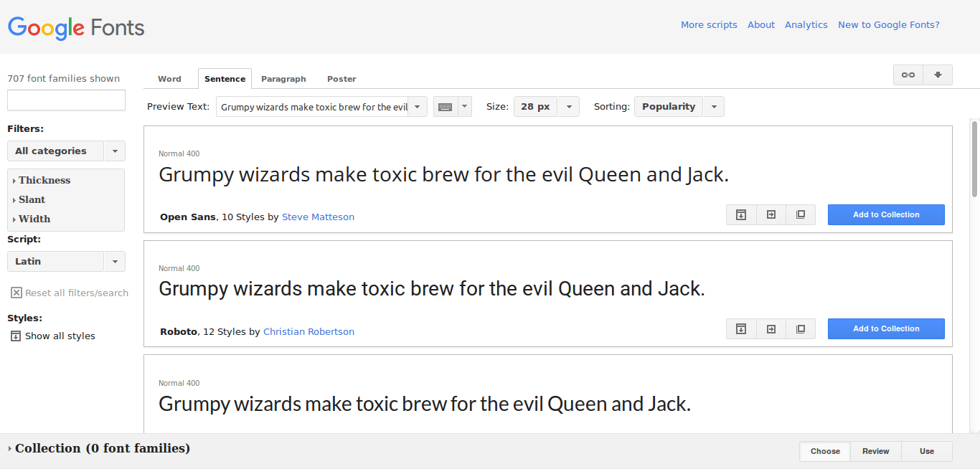Image resolution: width=980 pixels, height=469 pixels.
Task: Click the download arrow icon in the top toolbar
Action: click(x=938, y=75)
